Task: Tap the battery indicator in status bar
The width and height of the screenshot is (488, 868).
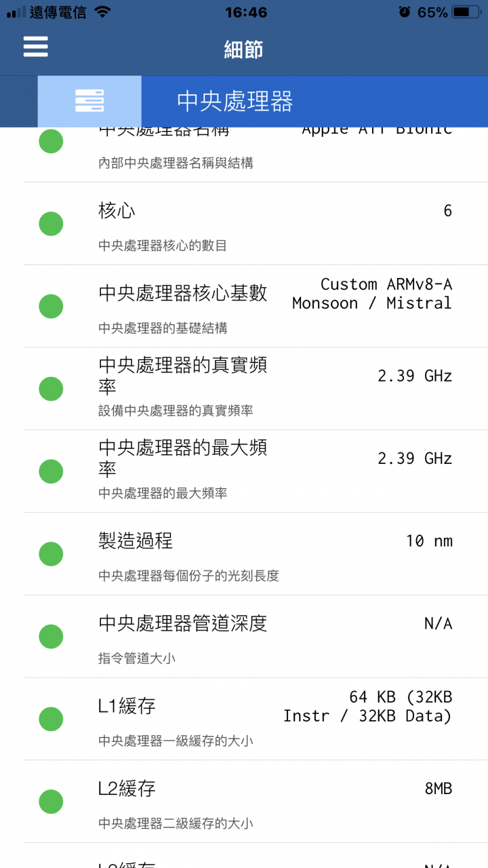Action: [x=468, y=12]
